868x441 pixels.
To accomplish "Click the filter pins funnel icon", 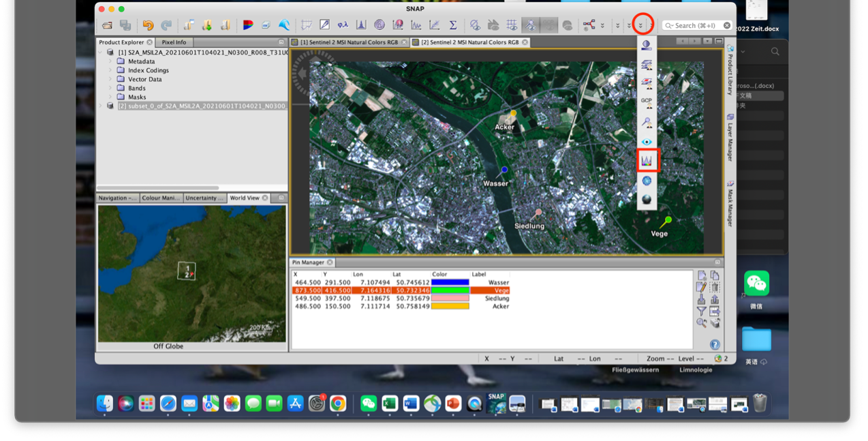I will [701, 311].
